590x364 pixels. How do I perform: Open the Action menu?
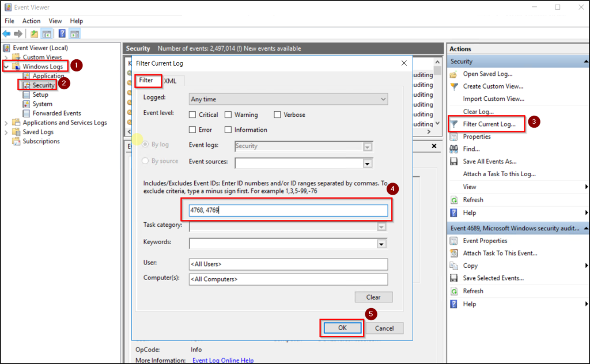tap(31, 21)
